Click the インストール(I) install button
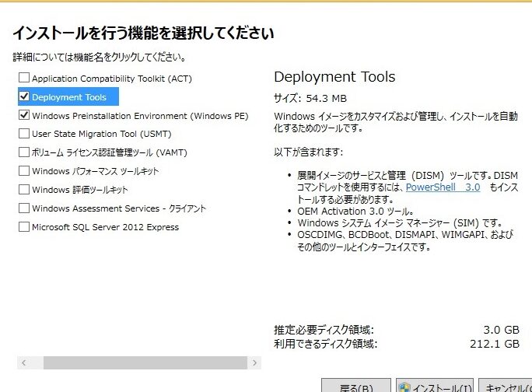The image size is (532, 392). tap(436, 386)
